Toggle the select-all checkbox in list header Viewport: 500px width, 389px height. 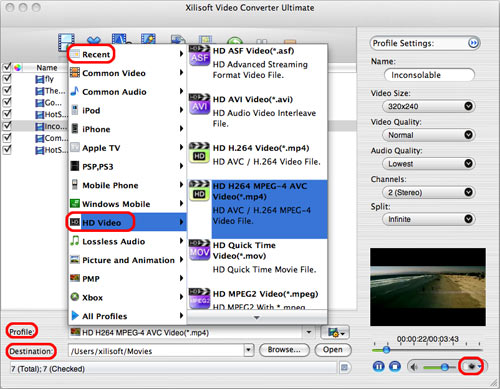(7, 67)
